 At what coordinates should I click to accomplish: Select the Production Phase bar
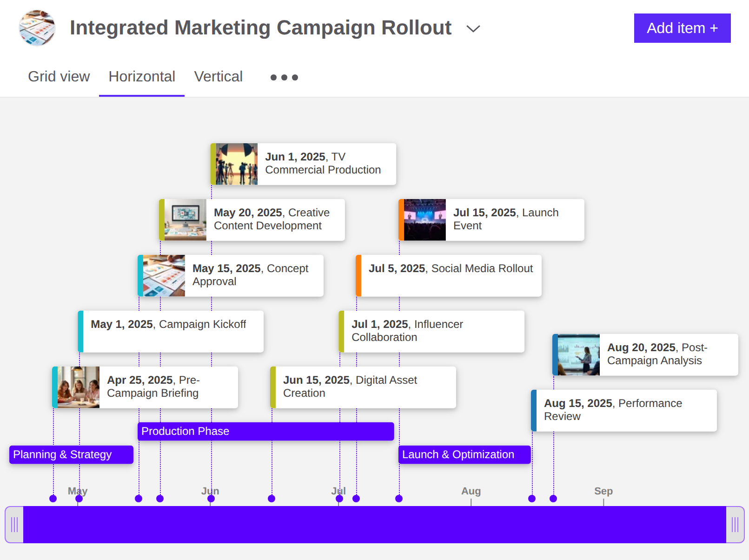tap(265, 431)
